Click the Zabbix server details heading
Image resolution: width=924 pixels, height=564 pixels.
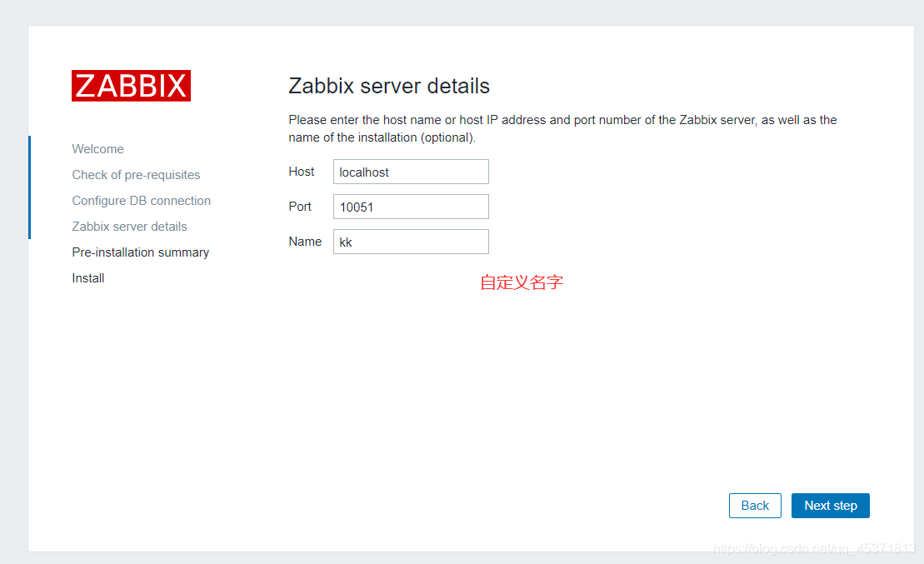coord(389,86)
